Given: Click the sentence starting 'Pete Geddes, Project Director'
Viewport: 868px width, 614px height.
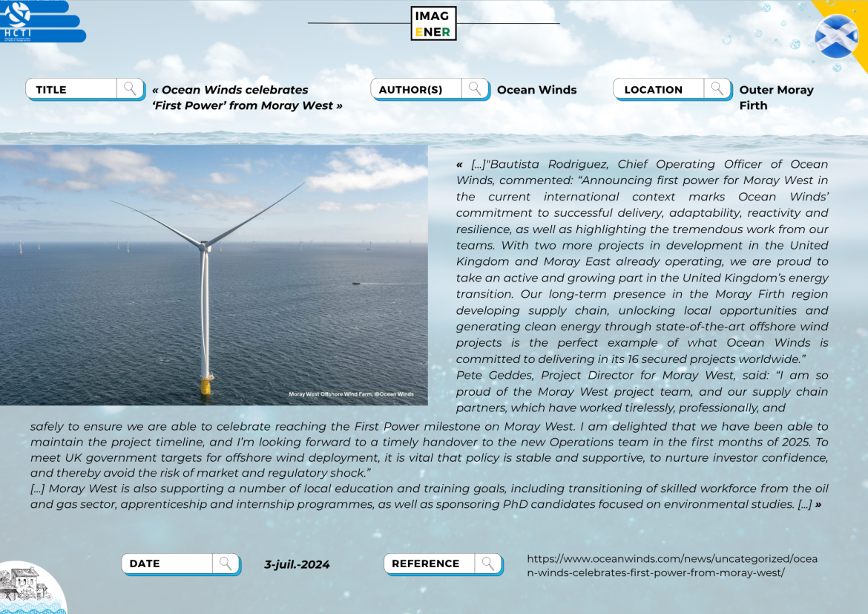Looking at the screenshot, I should pyautogui.click(x=642, y=391).
